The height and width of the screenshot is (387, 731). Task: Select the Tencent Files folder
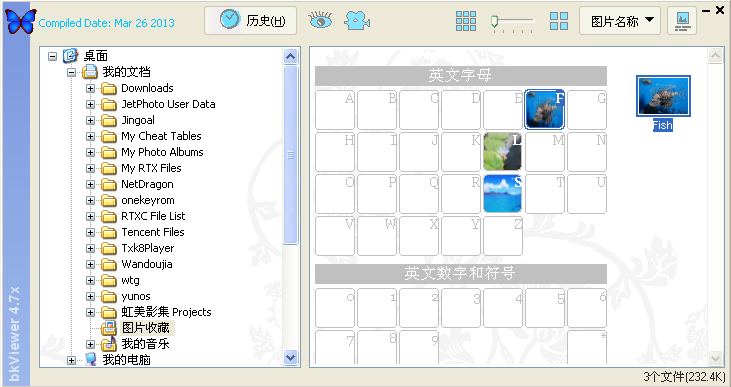pyautogui.click(x=152, y=232)
